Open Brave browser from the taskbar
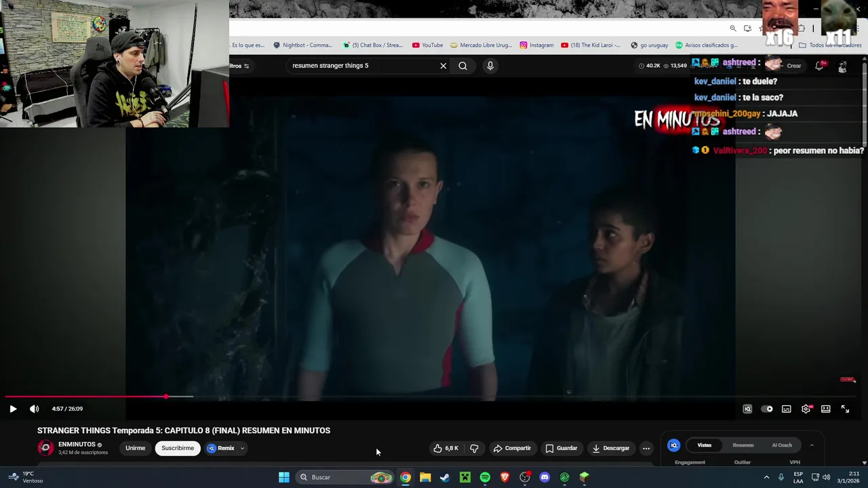This screenshot has height=488, width=868. 505,477
